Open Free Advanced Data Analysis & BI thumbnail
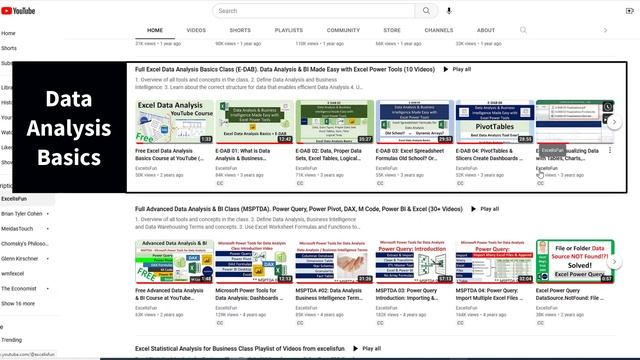 pyautogui.click(x=174, y=261)
